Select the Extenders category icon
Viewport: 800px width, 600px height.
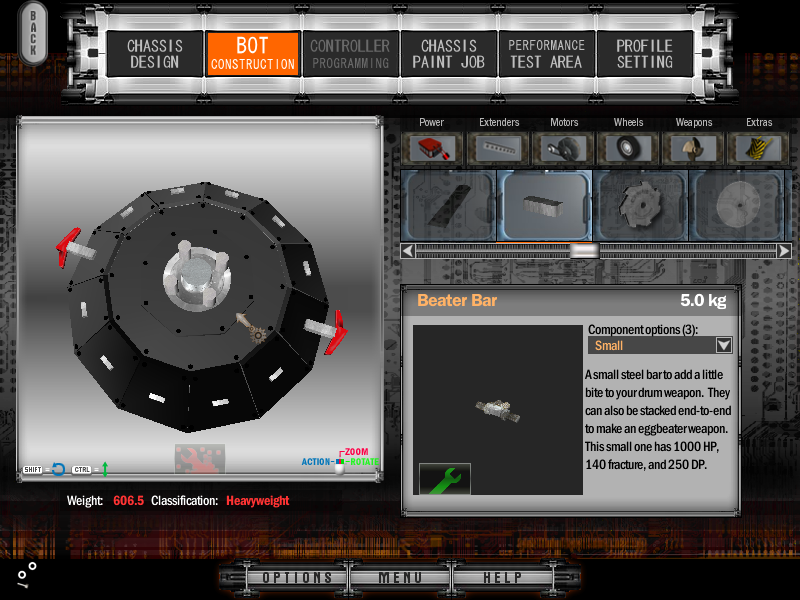499,148
